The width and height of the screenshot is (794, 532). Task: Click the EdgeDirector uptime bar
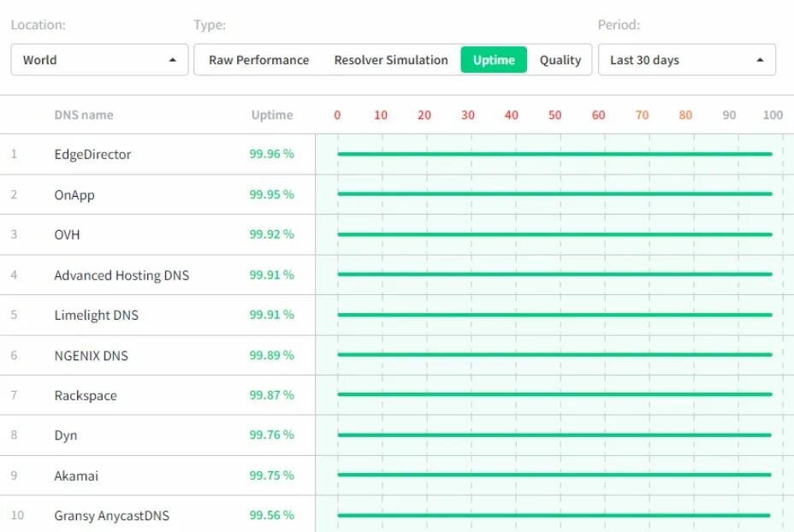(554, 154)
